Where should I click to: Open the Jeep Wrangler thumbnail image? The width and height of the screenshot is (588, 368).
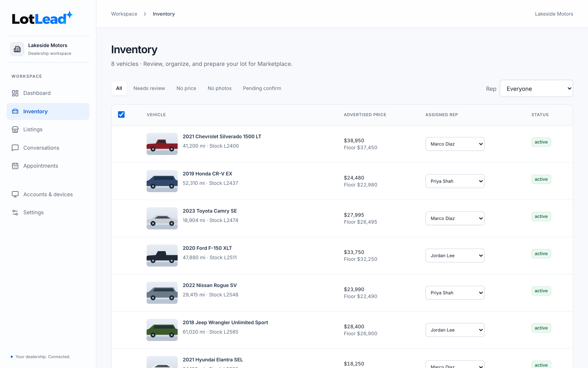[x=162, y=330]
